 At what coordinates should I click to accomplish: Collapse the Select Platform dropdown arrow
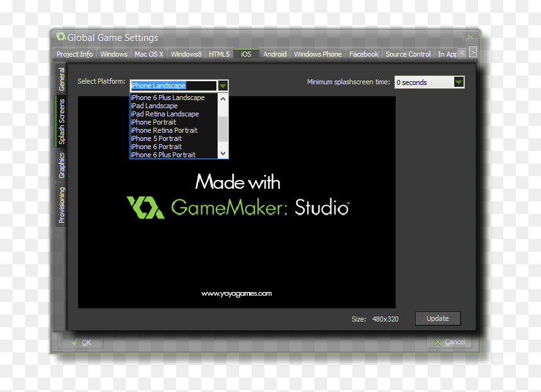tap(223, 86)
